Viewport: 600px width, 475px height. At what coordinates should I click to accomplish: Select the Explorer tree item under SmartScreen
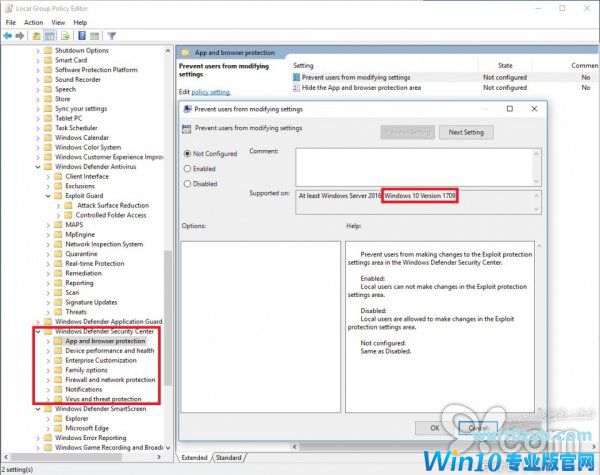pyautogui.click(x=77, y=418)
